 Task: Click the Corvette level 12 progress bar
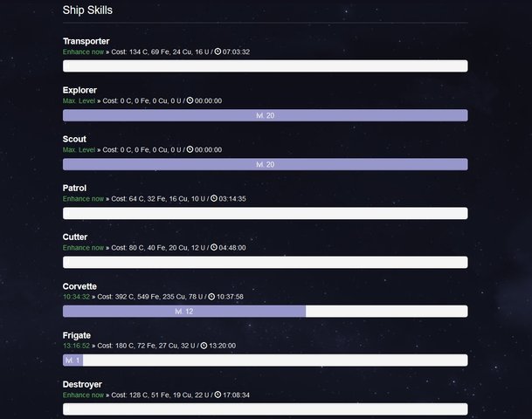pos(184,312)
